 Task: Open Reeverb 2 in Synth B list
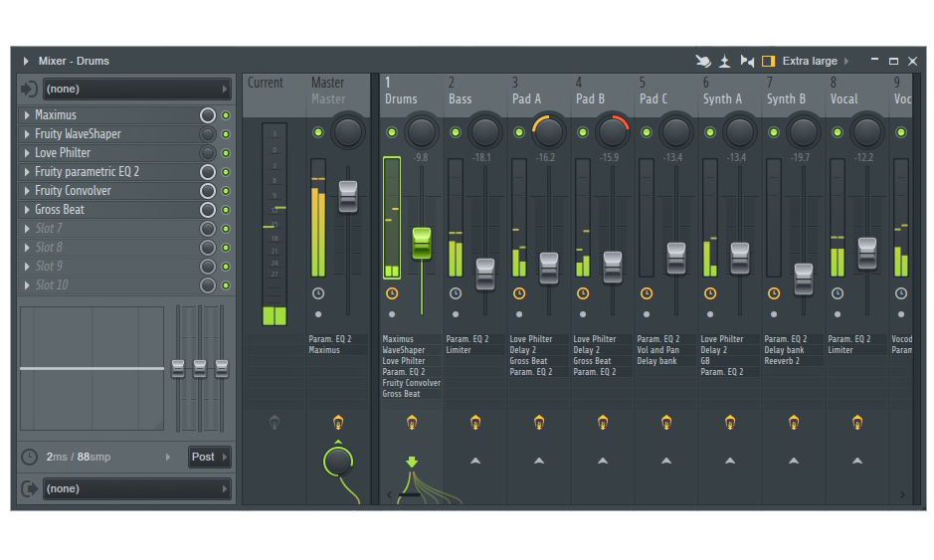(x=782, y=361)
